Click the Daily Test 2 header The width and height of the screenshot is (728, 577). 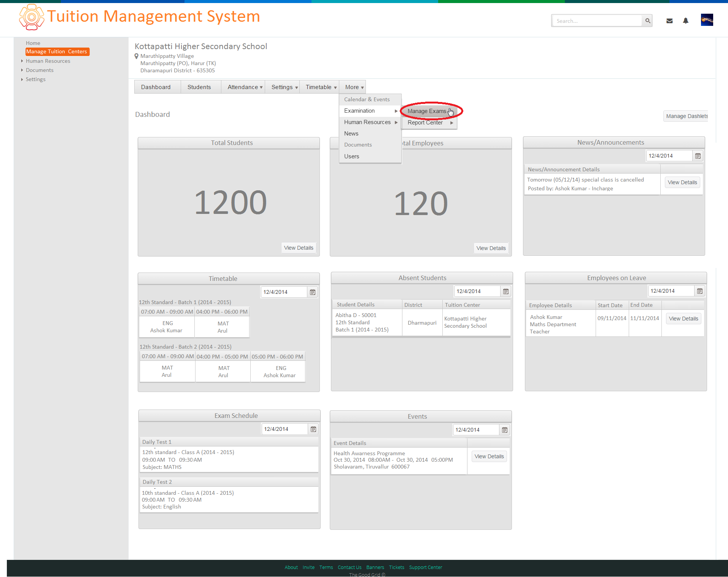tap(229, 482)
